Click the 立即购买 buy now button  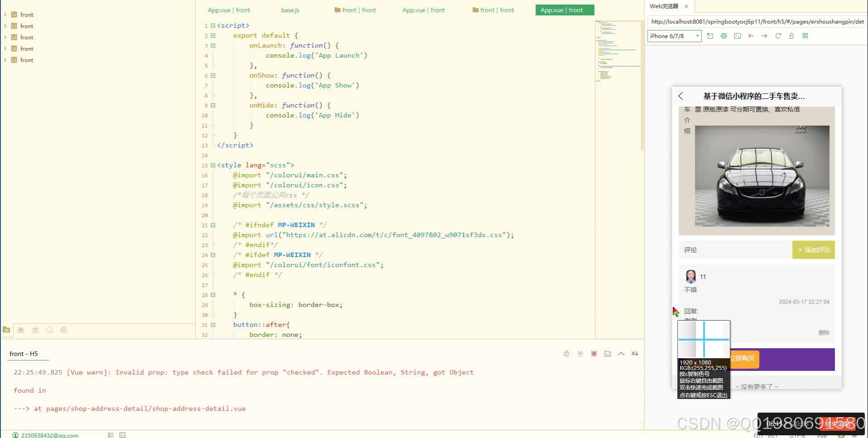pos(742,358)
